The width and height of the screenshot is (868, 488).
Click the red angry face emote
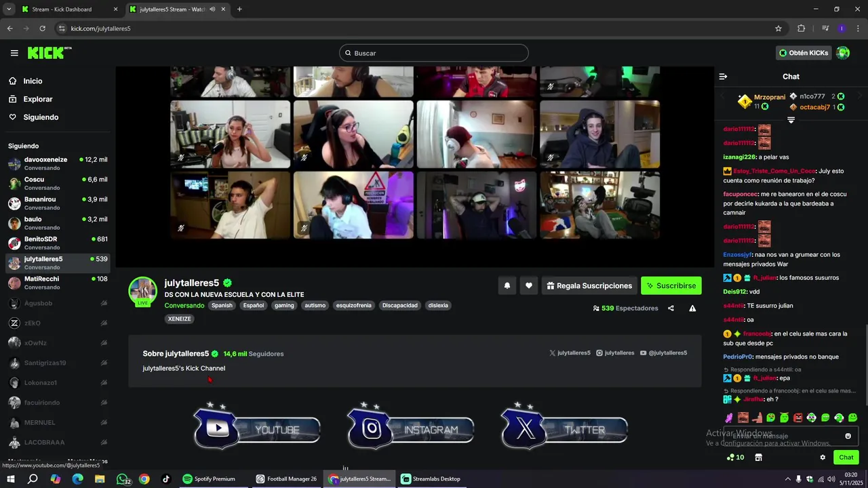[x=798, y=418]
